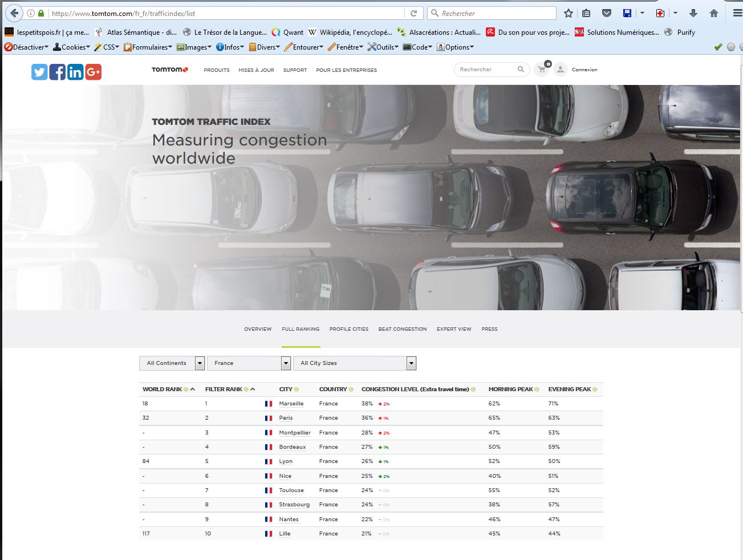Open the France country dropdown
743x560 pixels.
click(x=249, y=363)
